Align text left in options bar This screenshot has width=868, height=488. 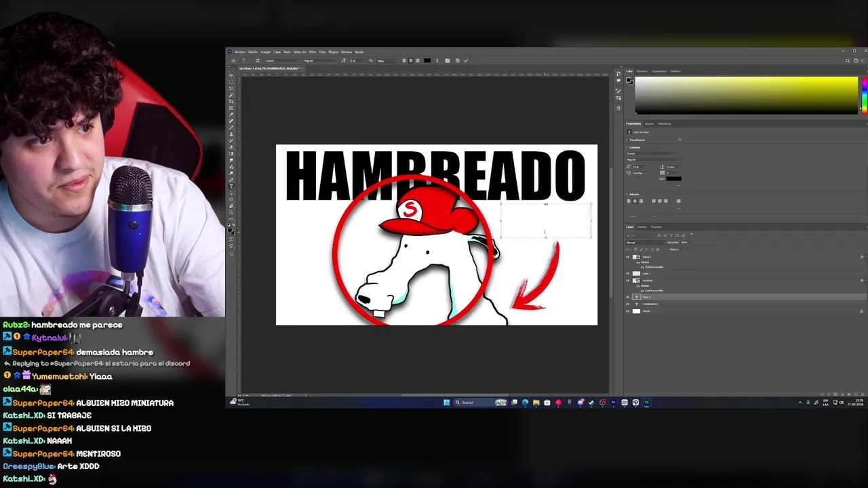tap(404, 61)
